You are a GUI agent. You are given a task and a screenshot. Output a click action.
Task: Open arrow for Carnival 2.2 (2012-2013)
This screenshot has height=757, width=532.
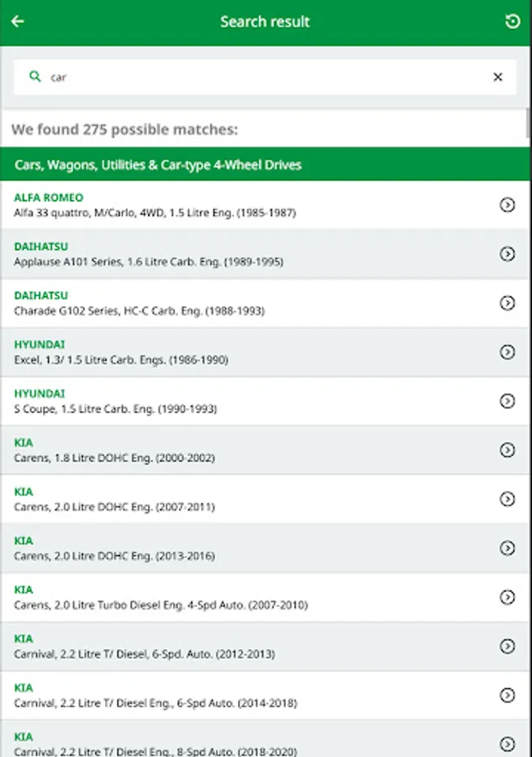pos(507,646)
